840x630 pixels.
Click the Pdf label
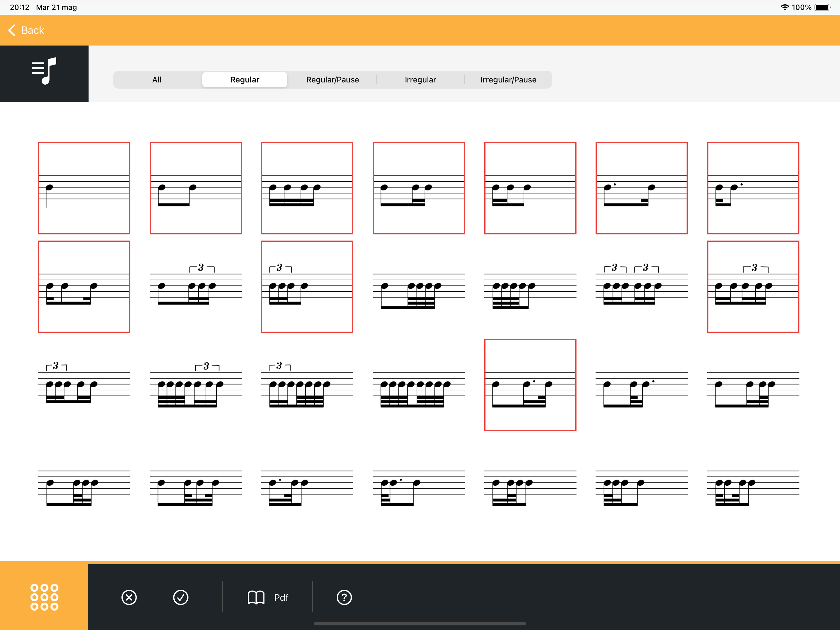(281, 597)
